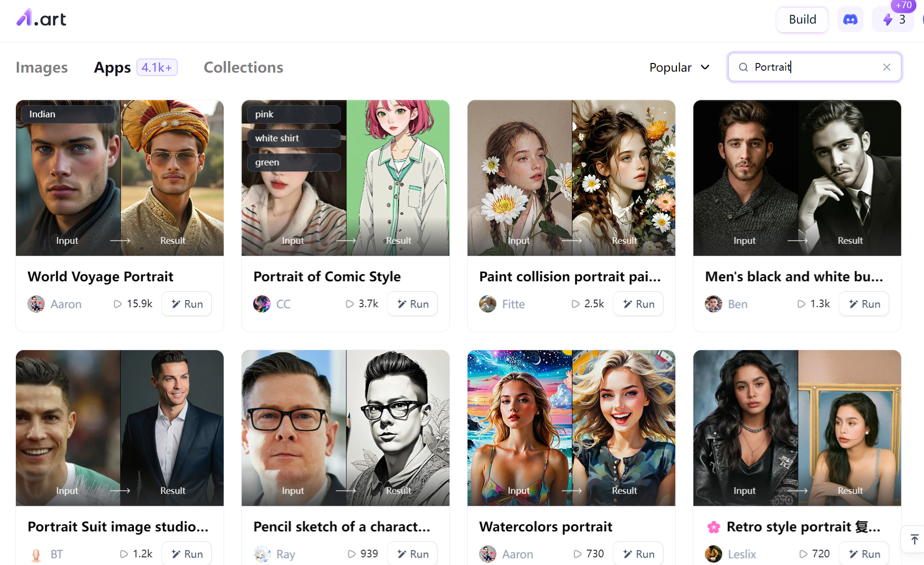Open World Voyage Portrait thumbnail
924x565 pixels.
point(120,178)
